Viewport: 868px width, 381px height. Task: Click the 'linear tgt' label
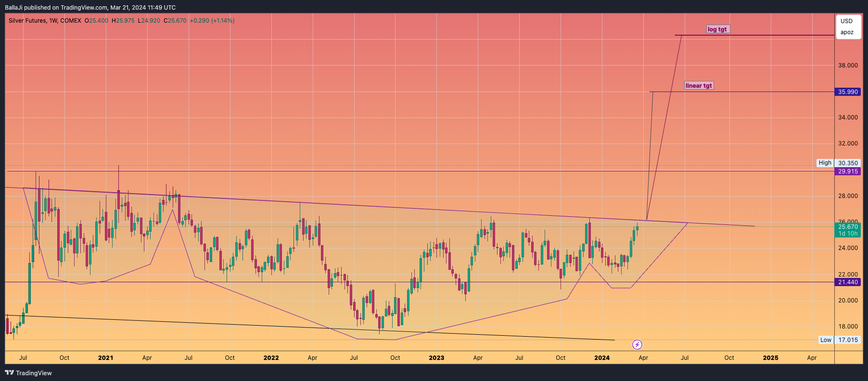699,86
